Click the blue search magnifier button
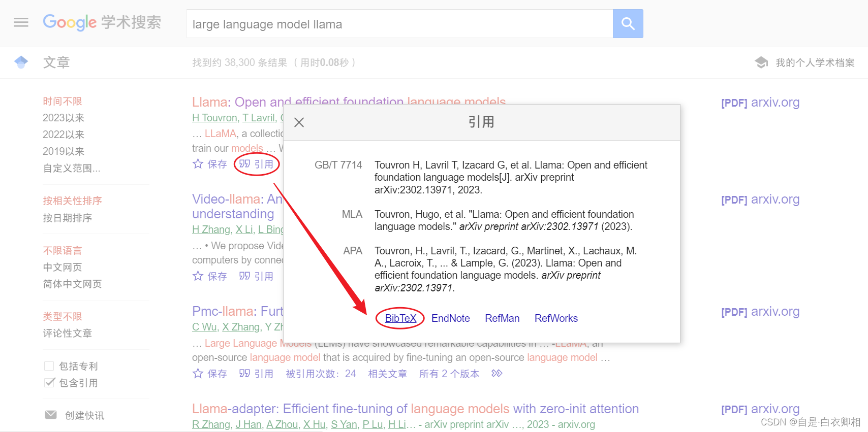Screen dimensions: 868x432 (x=628, y=23)
